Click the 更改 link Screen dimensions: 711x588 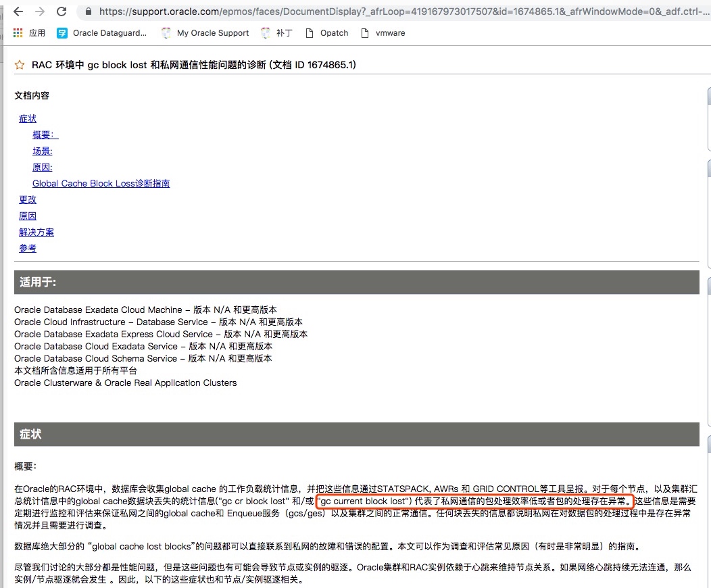pos(27,199)
